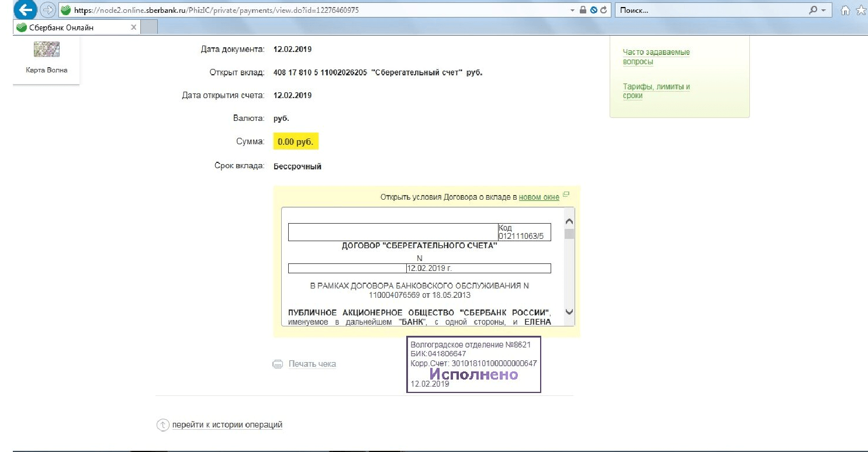Click the address bar URL field
This screenshot has height=452, width=868.
point(316,11)
